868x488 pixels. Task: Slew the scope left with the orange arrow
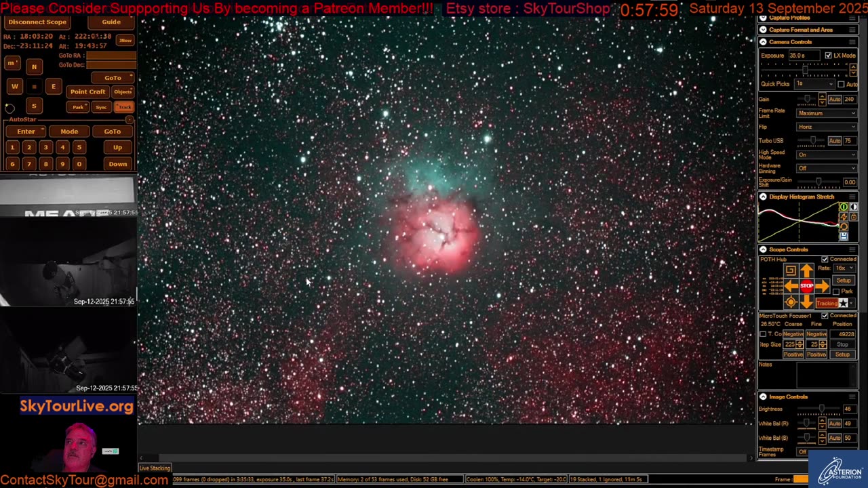point(791,285)
